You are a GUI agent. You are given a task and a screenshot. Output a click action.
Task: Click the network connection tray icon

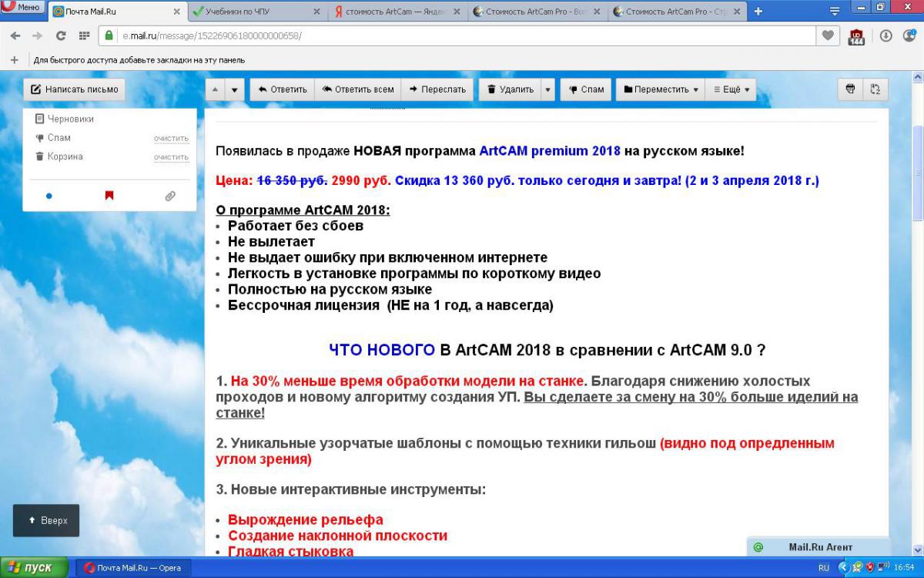click(885, 568)
